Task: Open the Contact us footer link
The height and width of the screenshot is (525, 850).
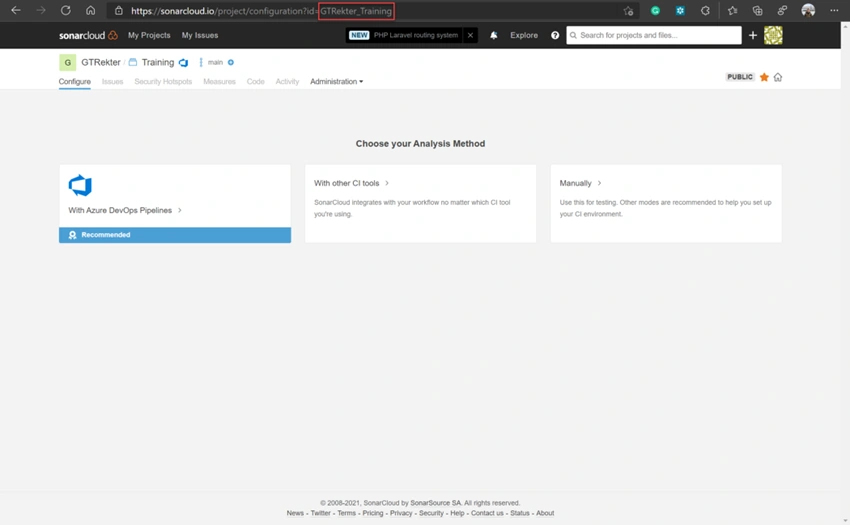Action: pos(487,513)
